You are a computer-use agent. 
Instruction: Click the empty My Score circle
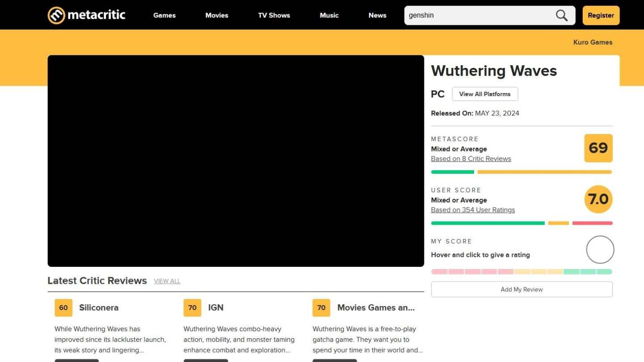(x=600, y=249)
